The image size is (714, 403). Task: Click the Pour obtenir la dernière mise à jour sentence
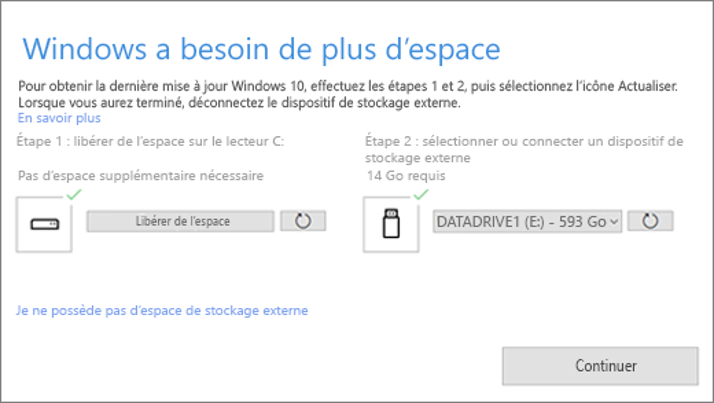[x=348, y=86]
